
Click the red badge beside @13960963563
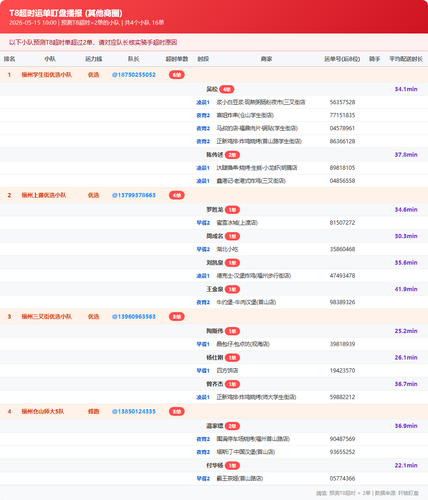tap(177, 317)
